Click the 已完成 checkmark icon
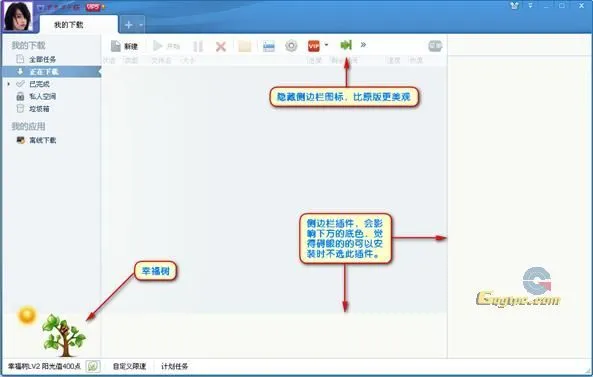Image resolution: width=593 pixels, height=377 pixels. 20,84
